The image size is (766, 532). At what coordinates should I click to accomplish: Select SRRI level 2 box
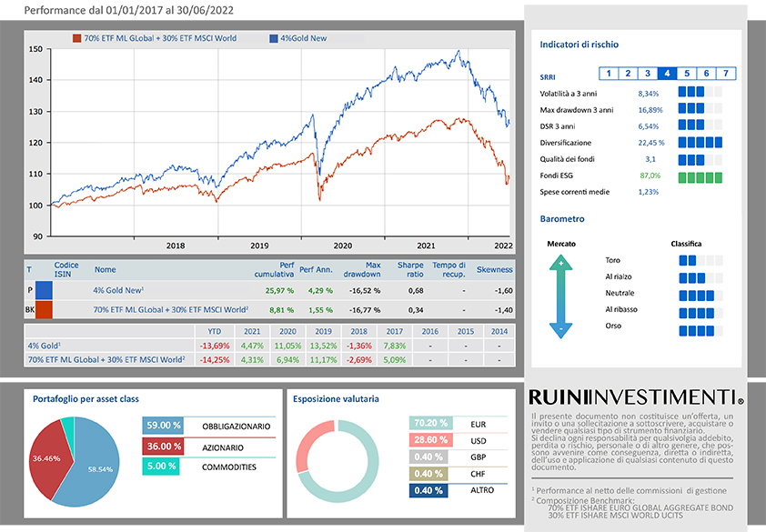pos(629,74)
